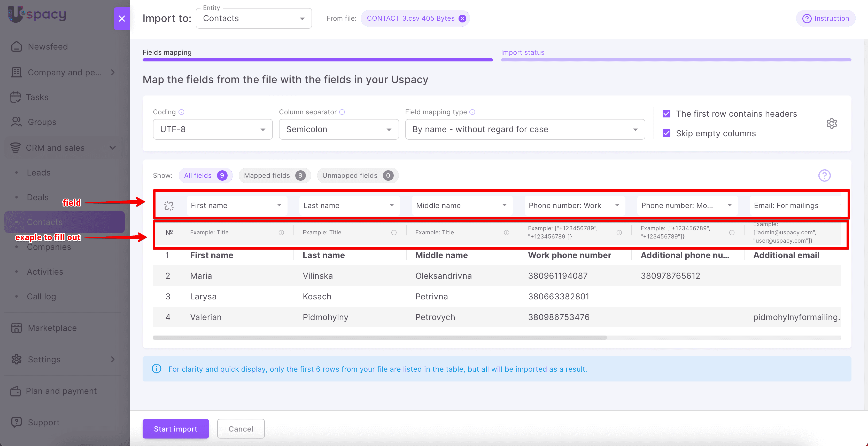
Task: Click the info icon in the first Example: Title cell
Action: (281, 233)
